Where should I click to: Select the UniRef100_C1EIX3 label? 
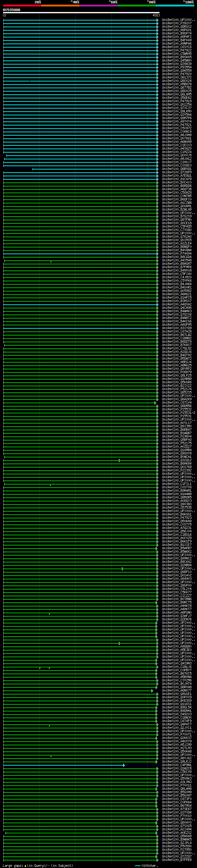tap(177, 145)
